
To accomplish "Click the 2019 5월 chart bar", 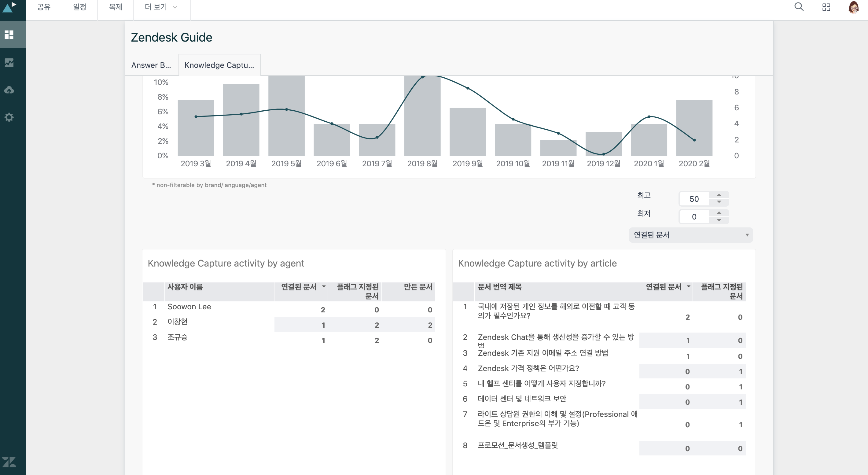I will [x=286, y=116].
